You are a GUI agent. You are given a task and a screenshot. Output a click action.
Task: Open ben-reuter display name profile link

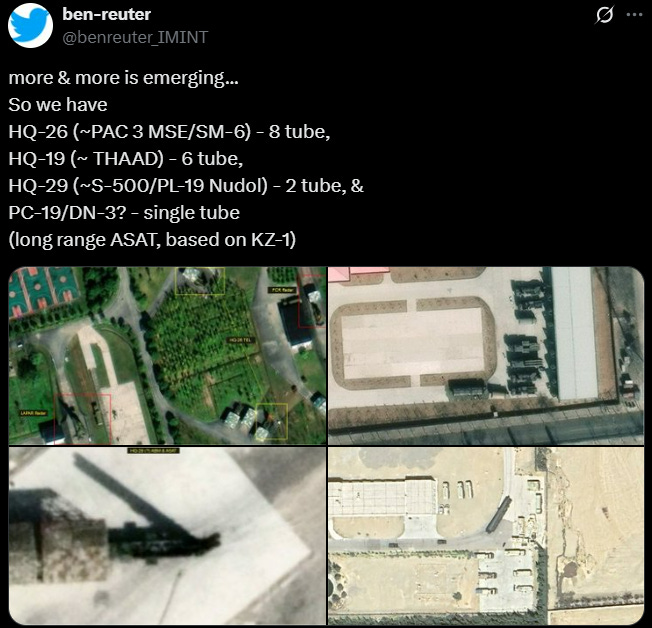pos(106,15)
